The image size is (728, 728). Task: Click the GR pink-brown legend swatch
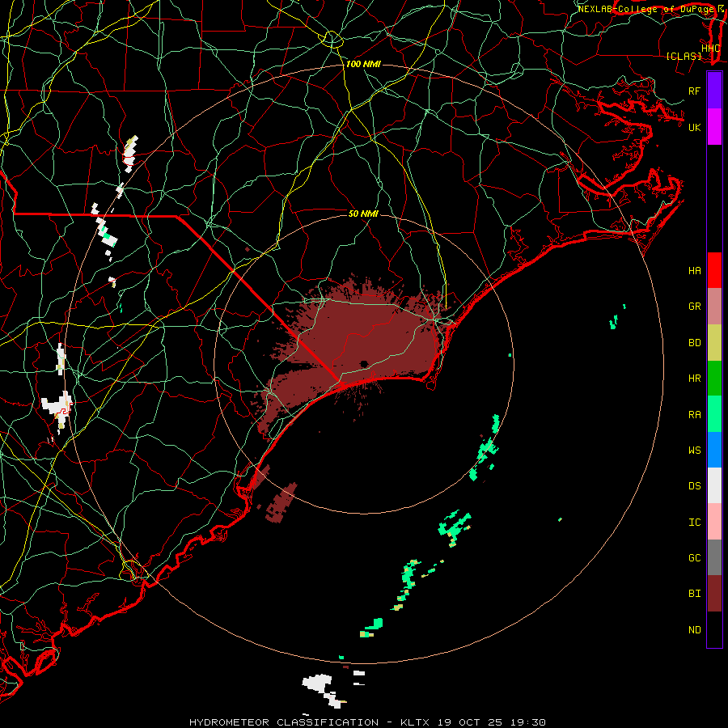(714, 307)
